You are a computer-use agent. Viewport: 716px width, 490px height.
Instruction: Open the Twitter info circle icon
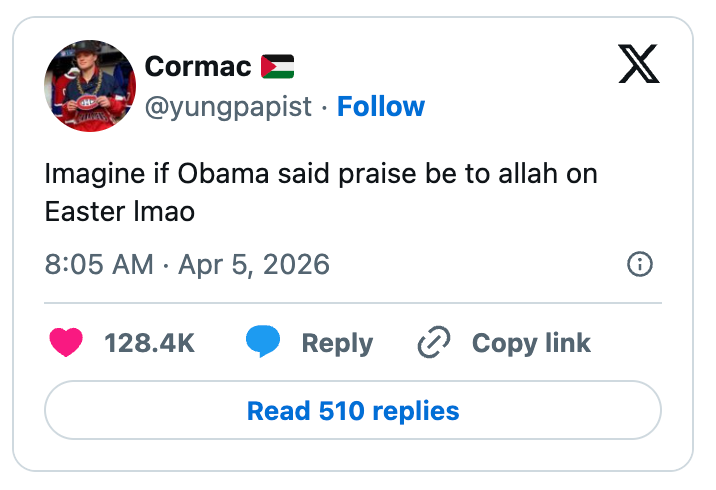click(x=639, y=265)
